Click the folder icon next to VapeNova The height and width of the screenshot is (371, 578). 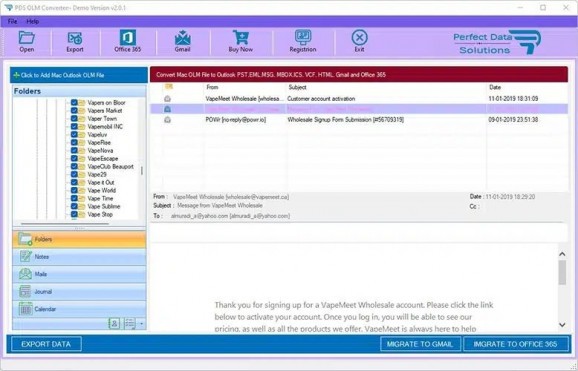(x=81, y=150)
